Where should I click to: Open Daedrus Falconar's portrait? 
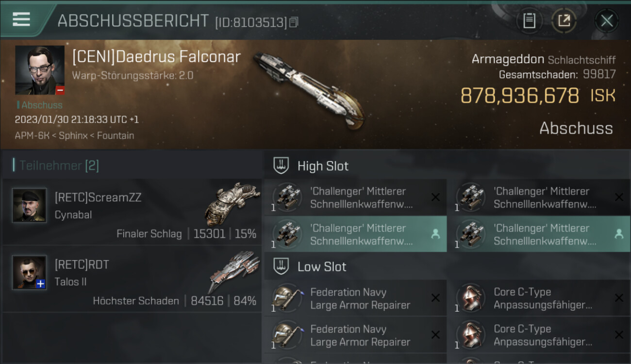(40, 70)
